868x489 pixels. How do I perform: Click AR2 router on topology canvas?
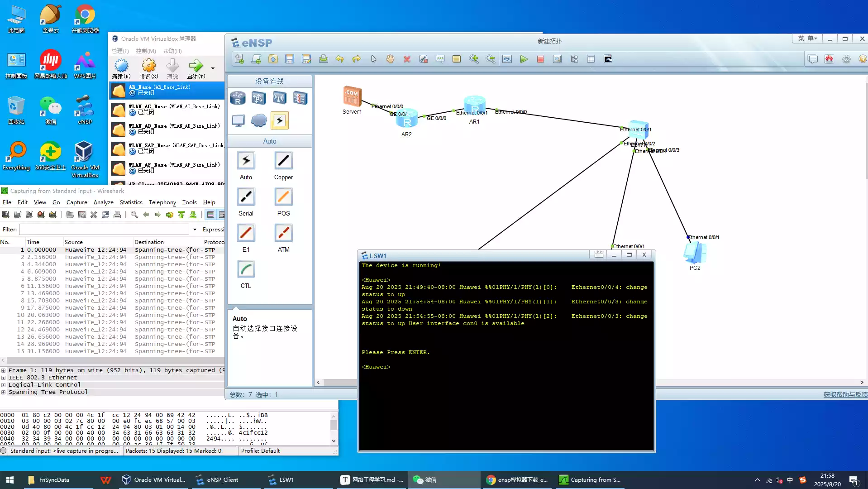406,119
